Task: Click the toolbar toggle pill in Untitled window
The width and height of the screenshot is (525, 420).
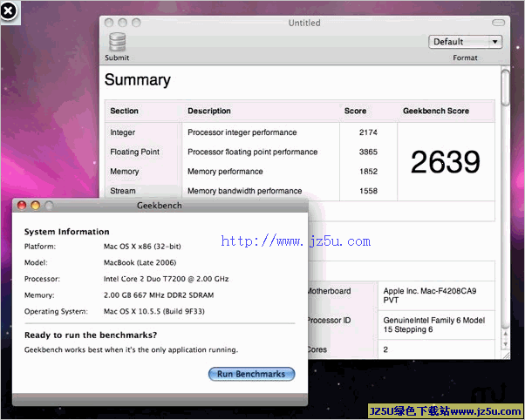Action: click(x=498, y=23)
